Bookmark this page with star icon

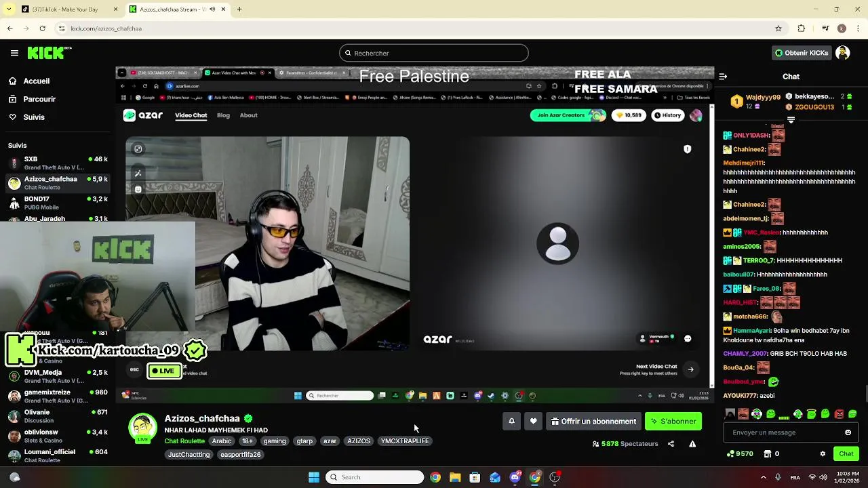pos(778,28)
